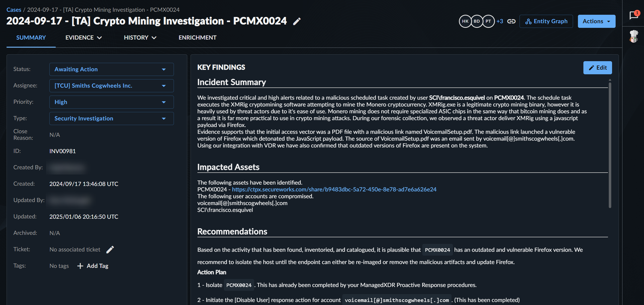Click the Key Findings vertical scrollbar
Viewport: 644px width, 305px height.
pyautogui.click(x=610, y=145)
